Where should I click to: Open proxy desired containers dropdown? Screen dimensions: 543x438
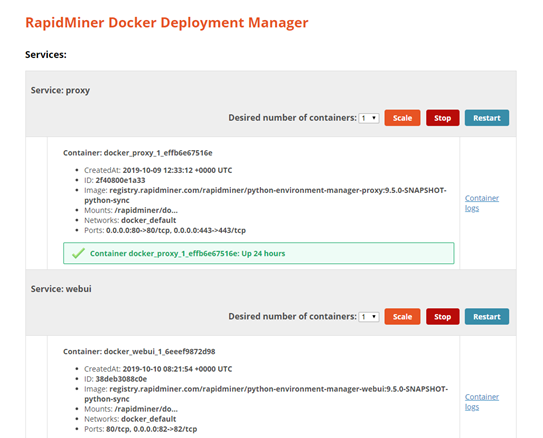click(x=369, y=118)
